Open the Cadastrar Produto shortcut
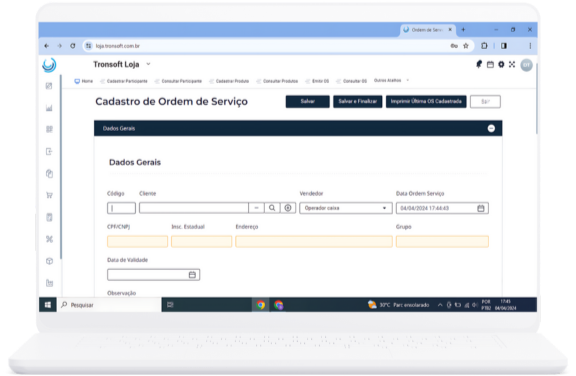Image resolution: width=576 pixels, height=376 pixels. [229, 81]
